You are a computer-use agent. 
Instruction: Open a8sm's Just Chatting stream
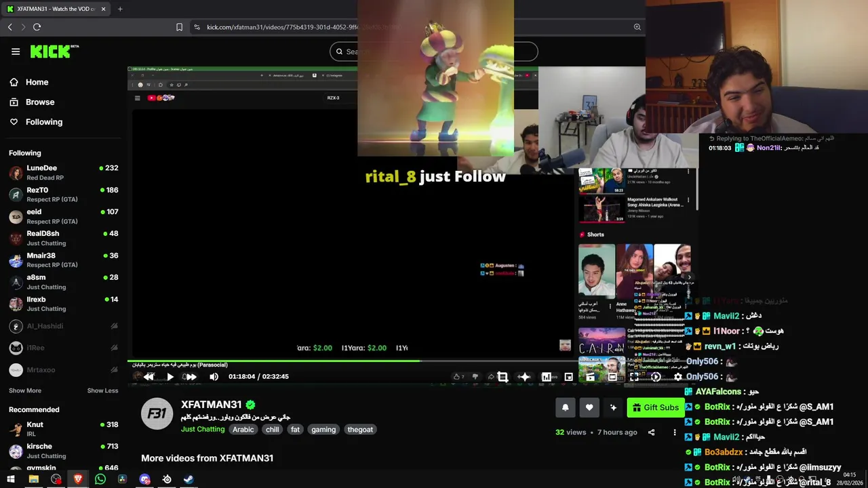coord(63,282)
